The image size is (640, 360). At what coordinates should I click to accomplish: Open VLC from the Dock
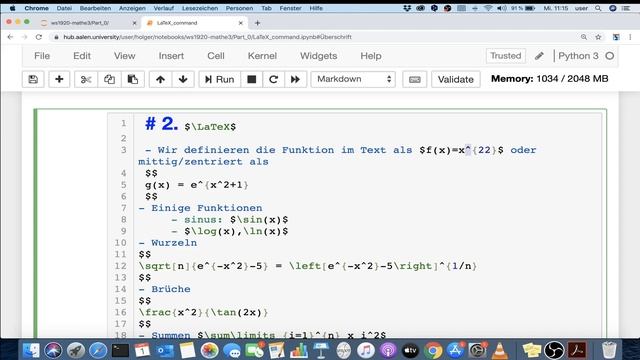click(x=500, y=350)
